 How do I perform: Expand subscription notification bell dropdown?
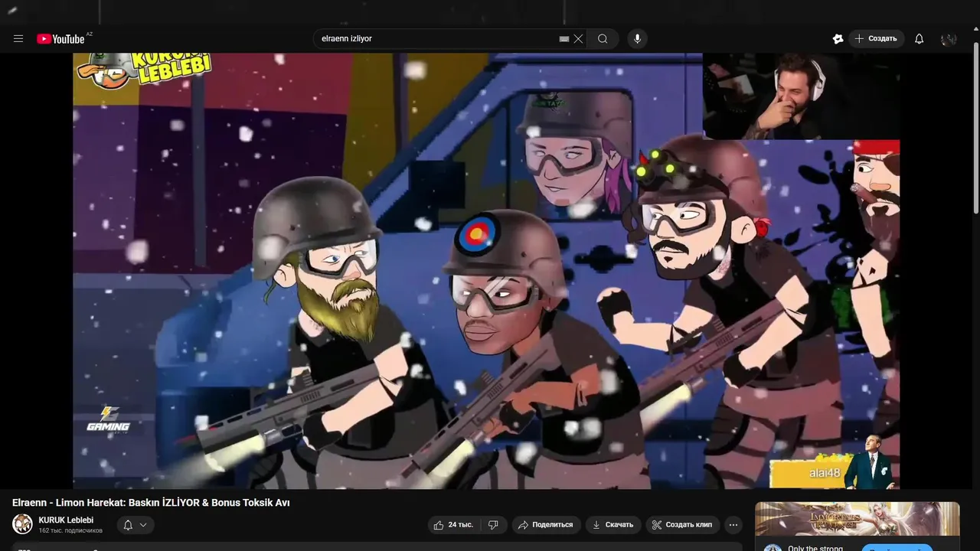(x=136, y=525)
